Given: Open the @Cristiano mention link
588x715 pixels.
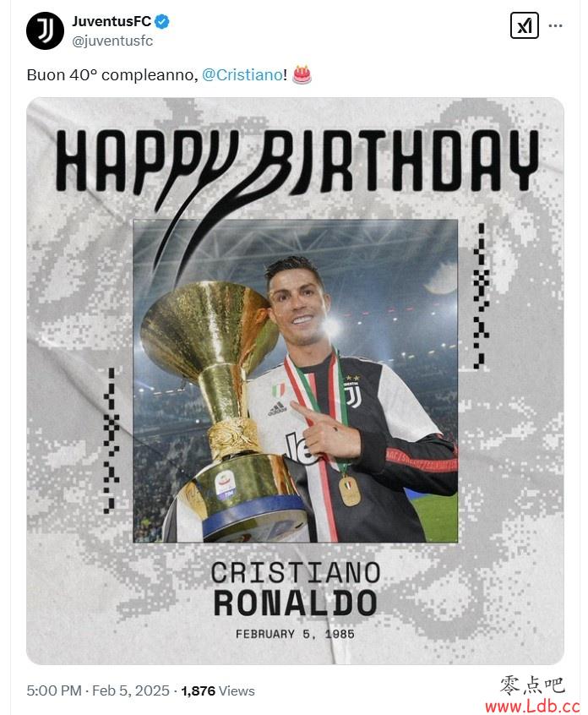Looking at the screenshot, I should 242,74.
